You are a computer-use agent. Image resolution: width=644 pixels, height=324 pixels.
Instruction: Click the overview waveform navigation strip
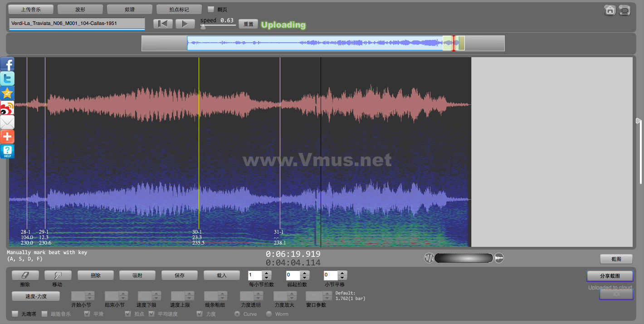pyautogui.click(x=323, y=43)
